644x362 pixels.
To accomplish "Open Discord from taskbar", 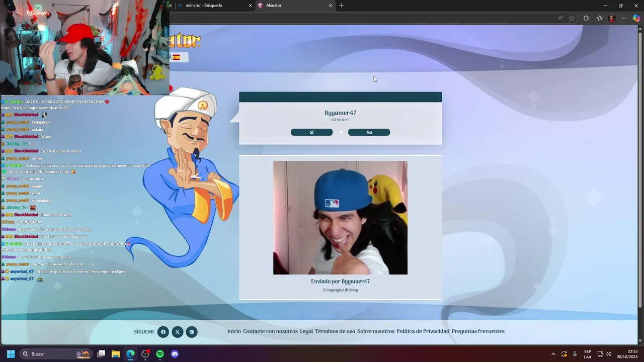I will tap(175, 354).
